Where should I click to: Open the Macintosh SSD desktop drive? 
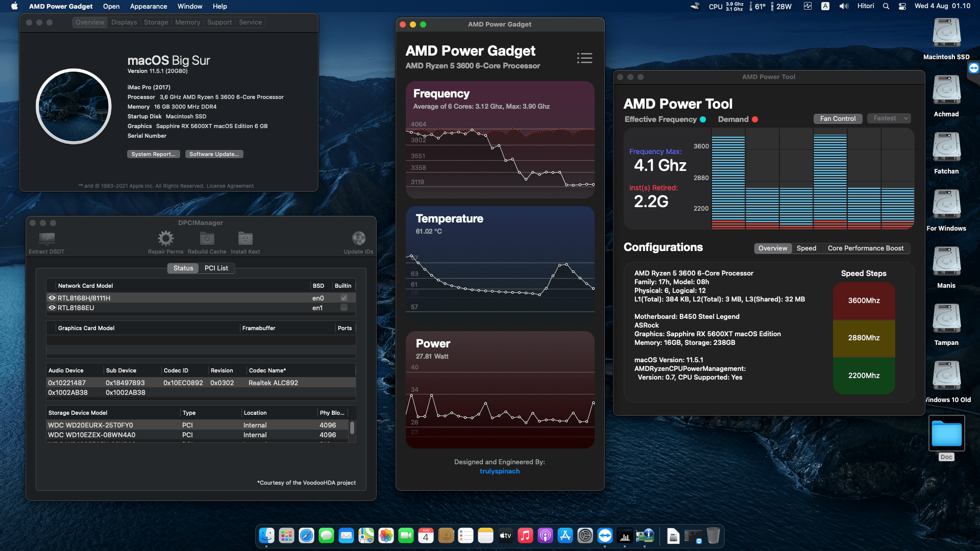click(946, 33)
